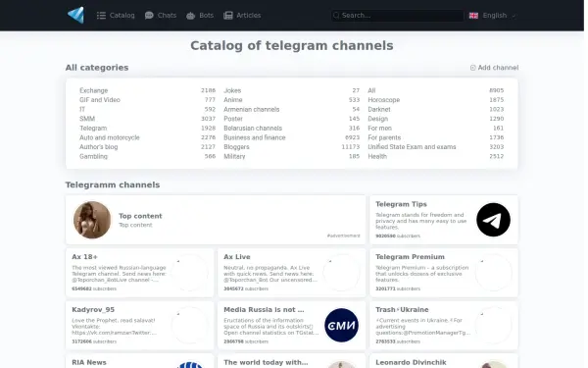Open the Gambling category
588x368 pixels.
point(93,156)
